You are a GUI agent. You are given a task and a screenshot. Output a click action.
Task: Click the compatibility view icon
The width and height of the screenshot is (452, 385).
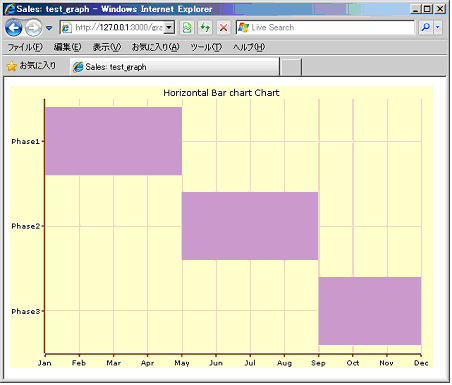coord(187,28)
